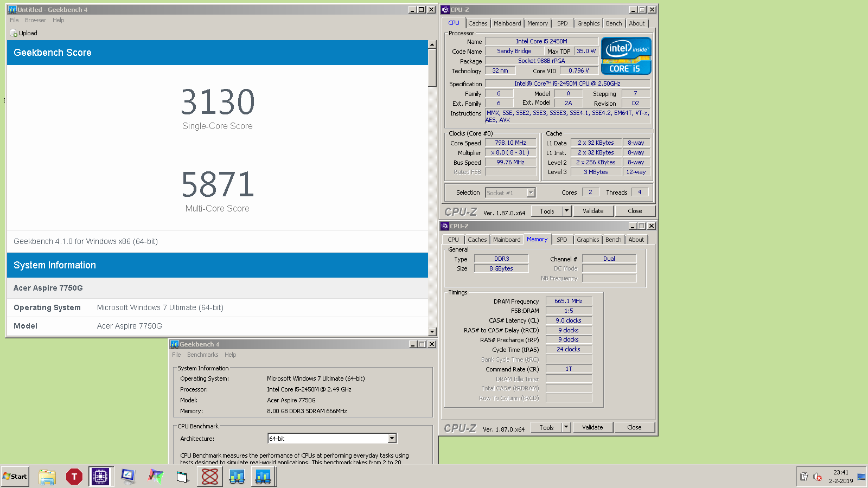Switch to Memory tab in upper CPU-Z

point(538,23)
